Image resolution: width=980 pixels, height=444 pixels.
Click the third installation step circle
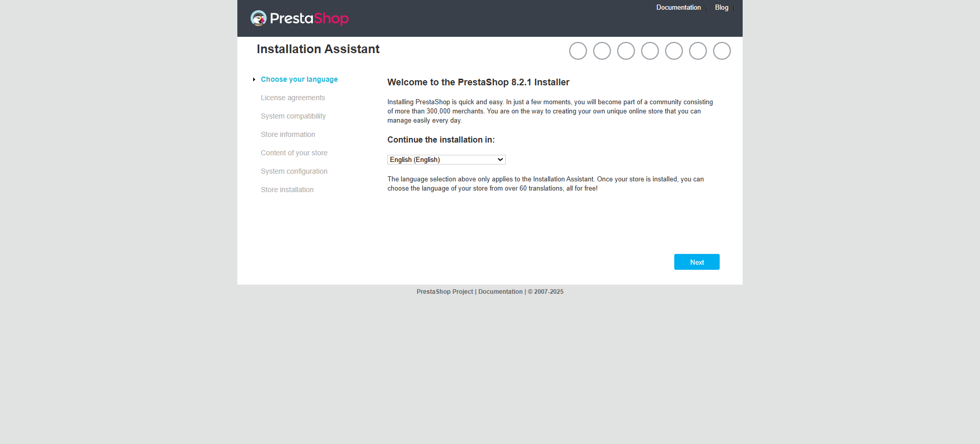click(x=626, y=51)
